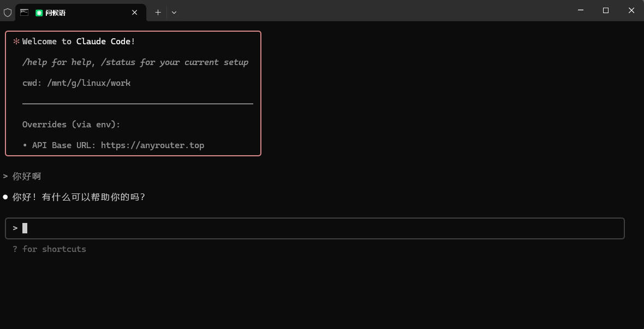The width and height of the screenshot is (644, 329).
Task: Open a new tab with the plus icon
Action: point(158,12)
